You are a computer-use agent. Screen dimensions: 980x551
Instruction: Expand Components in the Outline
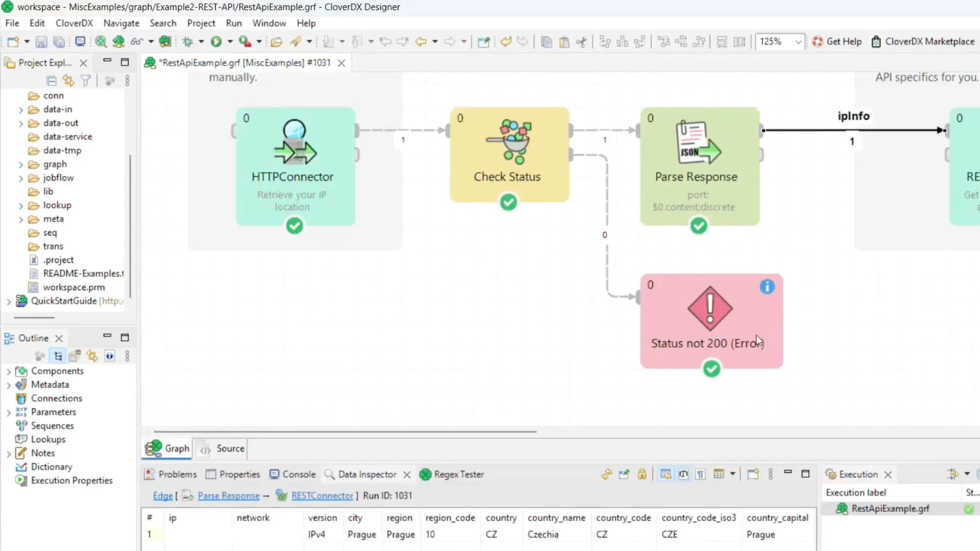click(8, 371)
